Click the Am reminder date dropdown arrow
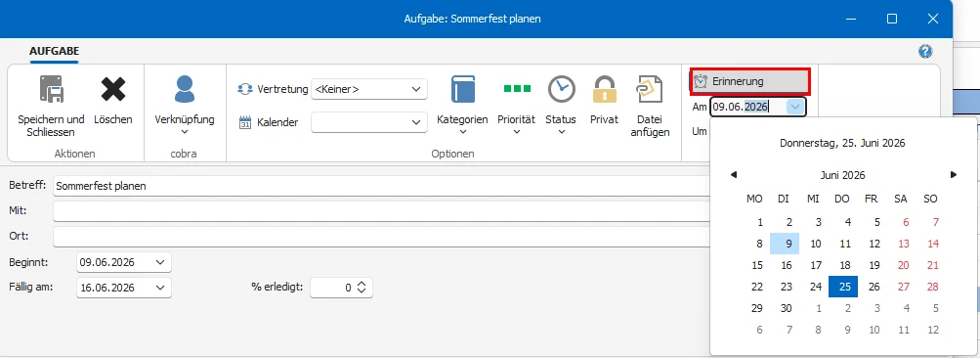The height and width of the screenshot is (358, 980). click(x=794, y=107)
